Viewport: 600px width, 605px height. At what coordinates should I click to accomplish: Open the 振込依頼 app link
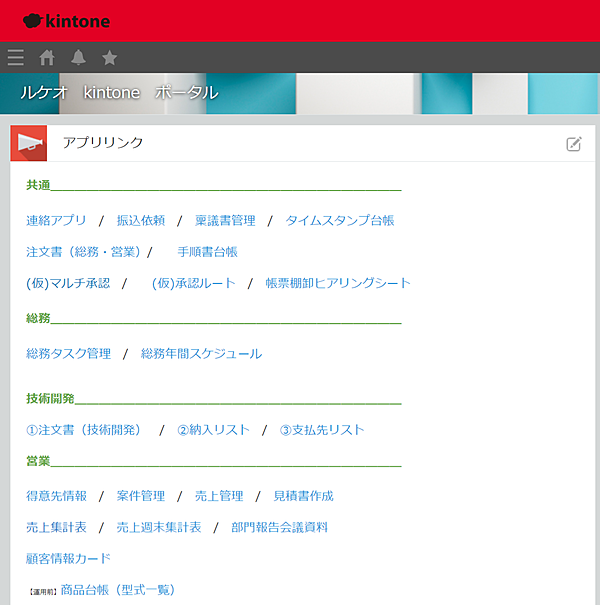coord(141,220)
